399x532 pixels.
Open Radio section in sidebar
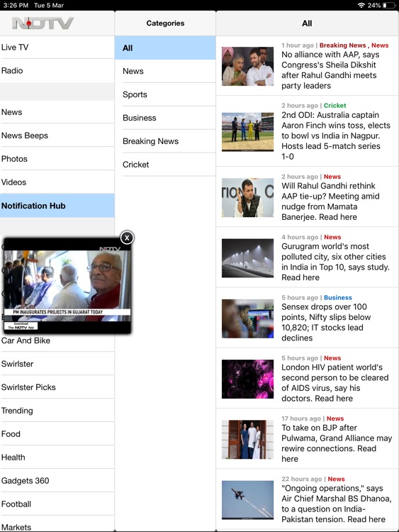pos(57,70)
